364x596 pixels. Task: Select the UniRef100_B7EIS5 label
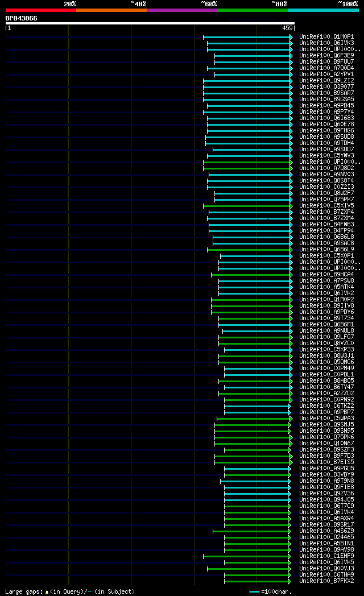point(326,462)
